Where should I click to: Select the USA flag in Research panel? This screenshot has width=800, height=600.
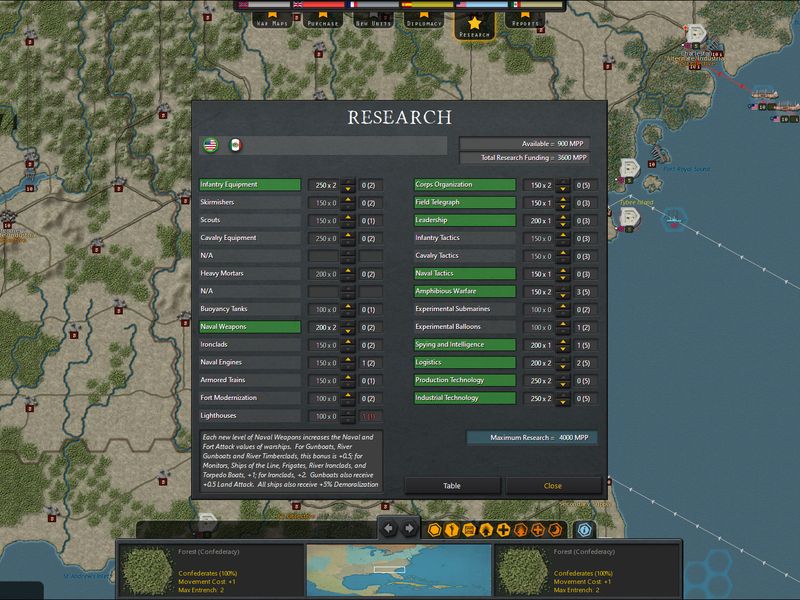click(x=210, y=145)
